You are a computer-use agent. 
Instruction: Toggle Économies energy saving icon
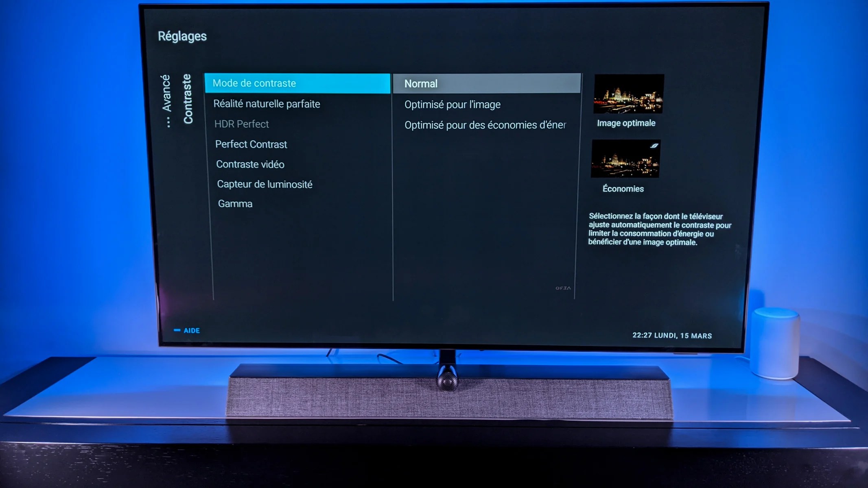pos(652,145)
